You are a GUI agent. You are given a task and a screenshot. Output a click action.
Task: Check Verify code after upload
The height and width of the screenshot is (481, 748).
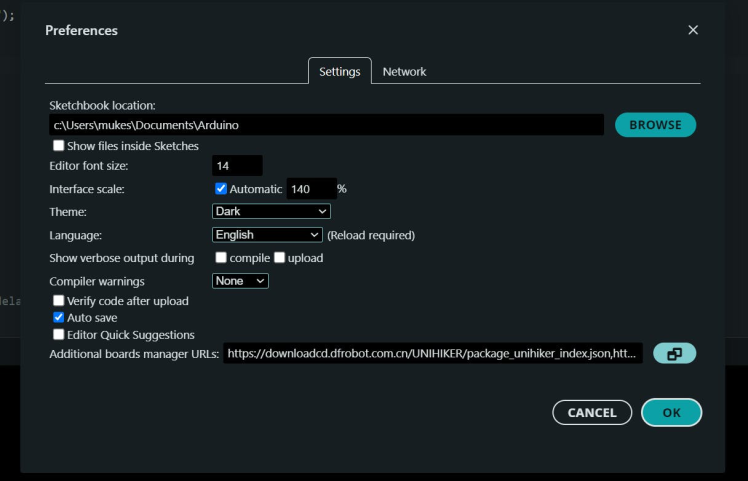(x=59, y=300)
